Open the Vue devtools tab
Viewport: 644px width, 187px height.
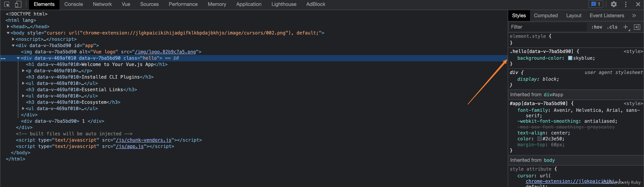click(x=126, y=4)
